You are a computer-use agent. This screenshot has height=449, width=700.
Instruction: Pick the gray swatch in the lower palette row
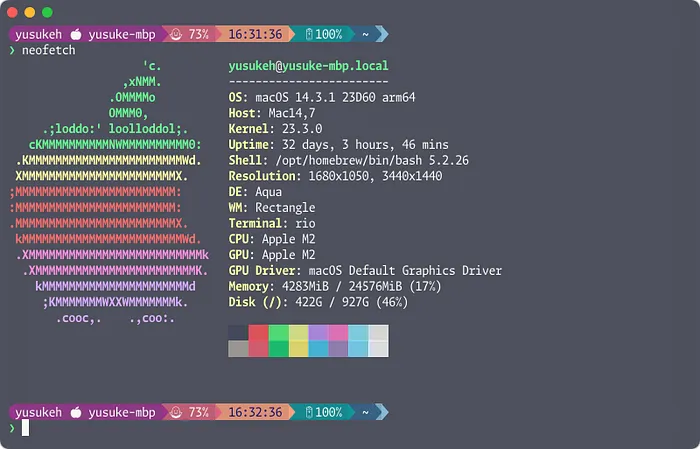click(x=238, y=349)
